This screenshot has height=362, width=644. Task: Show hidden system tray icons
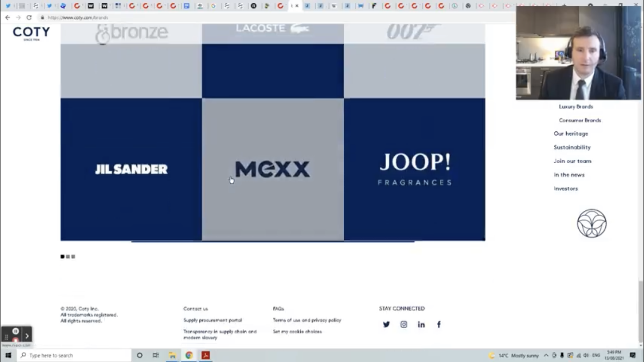pyautogui.click(x=546, y=355)
